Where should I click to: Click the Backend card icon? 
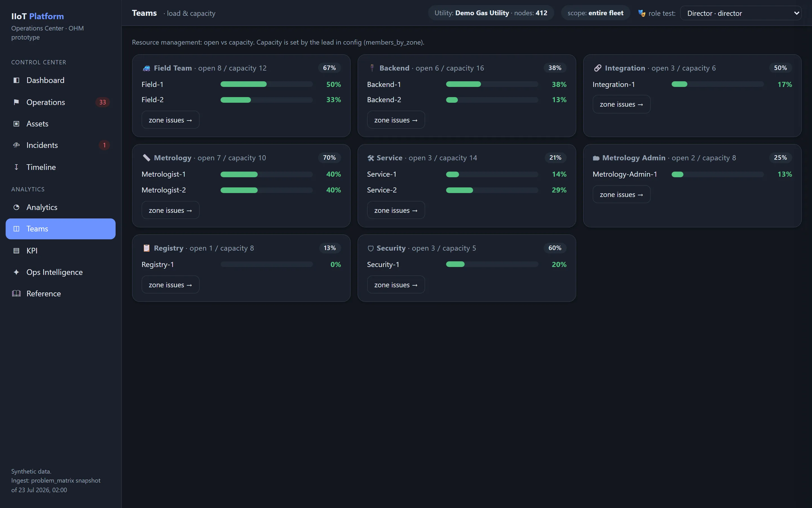click(x=372, y=68)
